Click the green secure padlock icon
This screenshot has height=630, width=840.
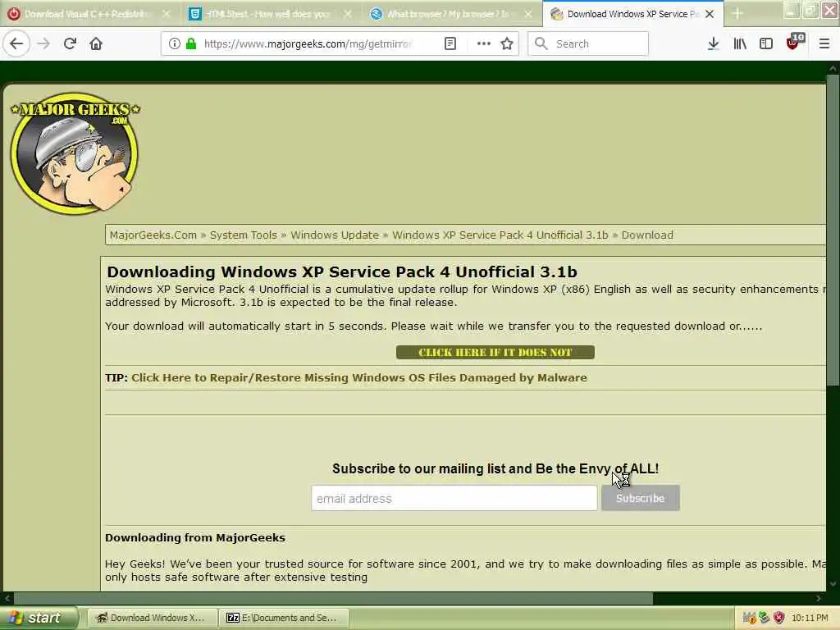pyautogui.click(x=190, y=43)
